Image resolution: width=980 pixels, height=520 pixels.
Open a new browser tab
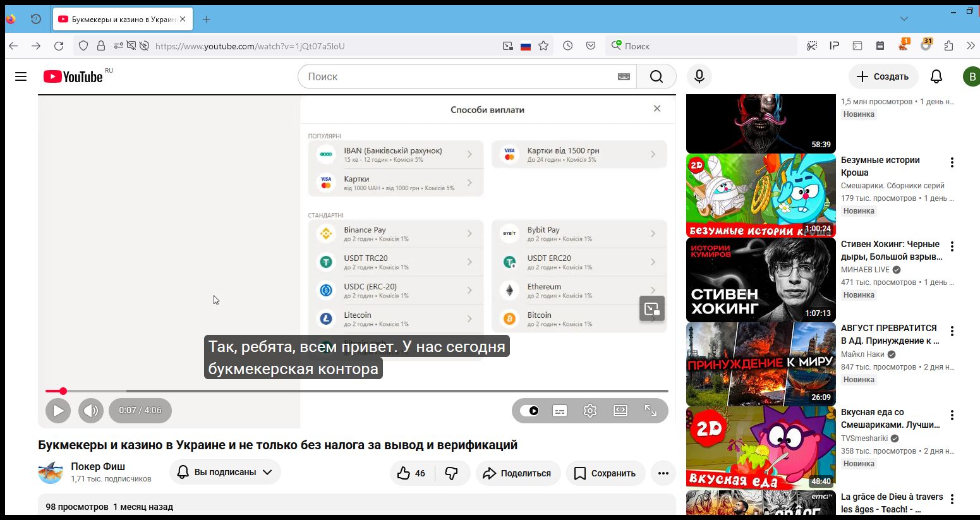click(x=206, y=19)
